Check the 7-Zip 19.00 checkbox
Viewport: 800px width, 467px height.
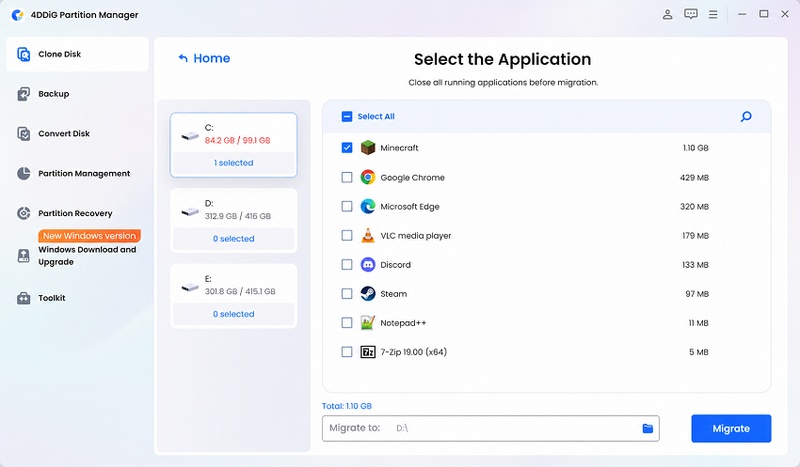tap(347, 352)
